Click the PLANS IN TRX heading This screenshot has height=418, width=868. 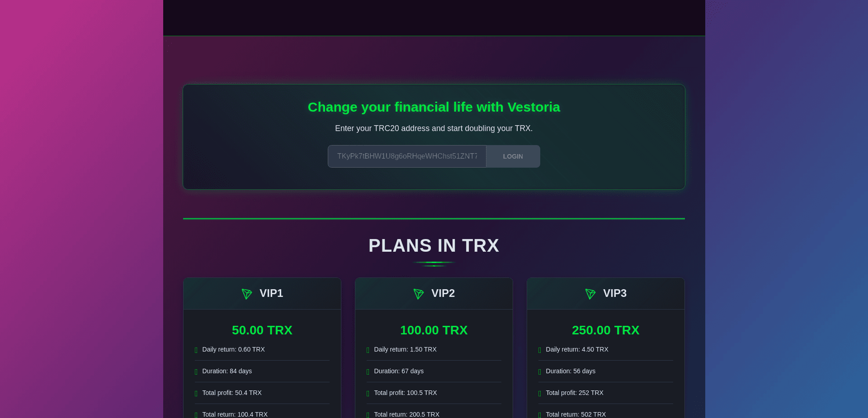click(434, 245)
